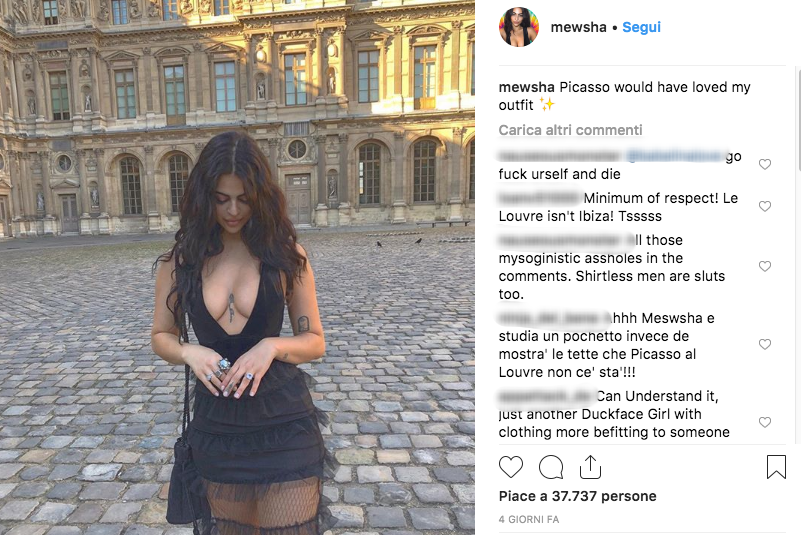Like the 'Duckface Girl' comment

765,423
